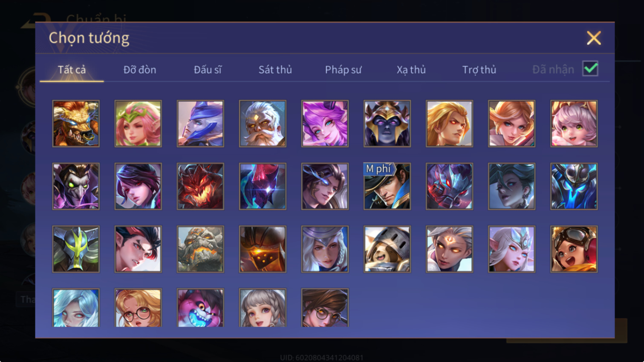The image size is (644, 362).
Task: Select the lion beast hero portrait
Action: (76, 124)
